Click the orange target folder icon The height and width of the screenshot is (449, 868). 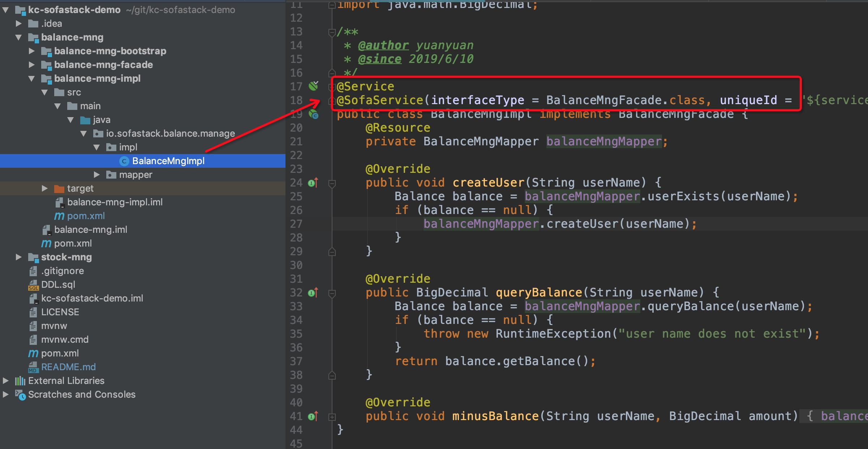tap(59, 189)
